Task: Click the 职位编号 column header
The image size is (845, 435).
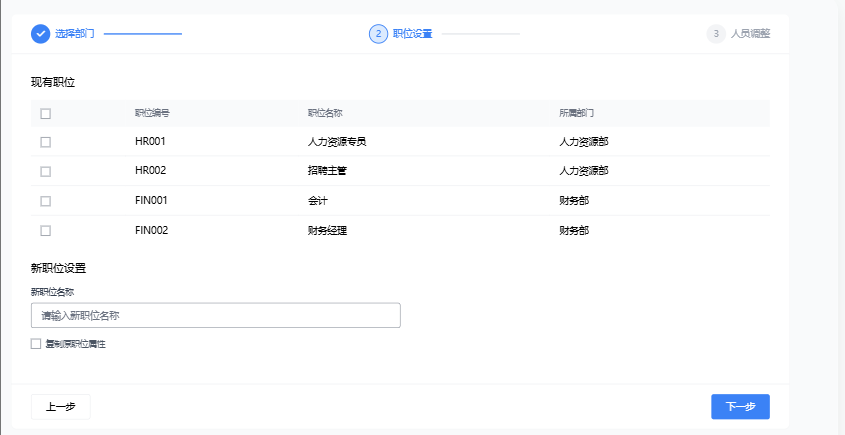Action: pyautogui.click(x=152, y=113)
